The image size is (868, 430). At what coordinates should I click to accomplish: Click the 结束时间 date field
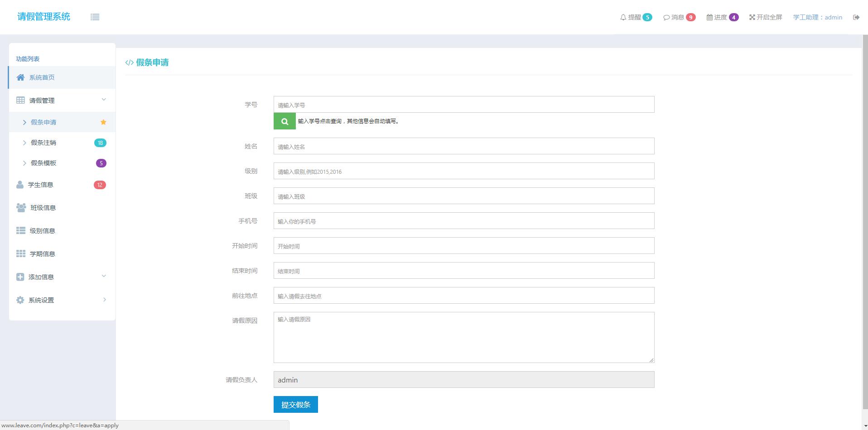click(464, 271)
